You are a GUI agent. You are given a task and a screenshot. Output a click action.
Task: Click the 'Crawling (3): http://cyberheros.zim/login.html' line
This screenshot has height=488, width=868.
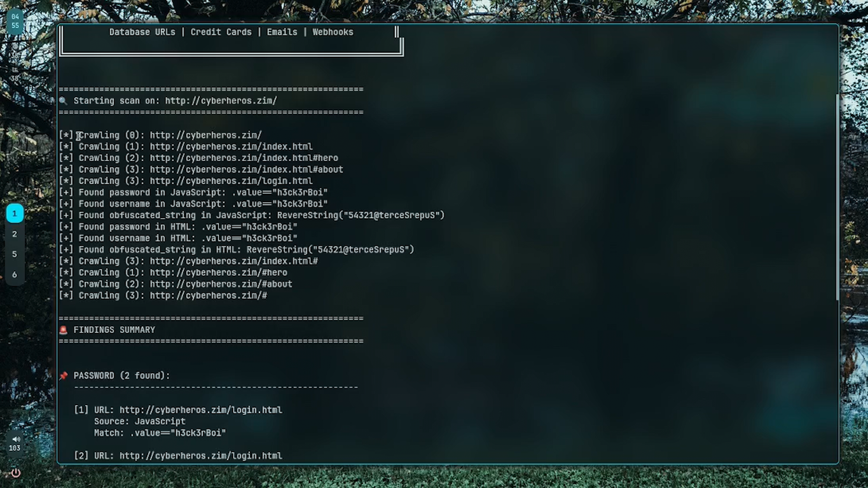click(x=186, y=181)
